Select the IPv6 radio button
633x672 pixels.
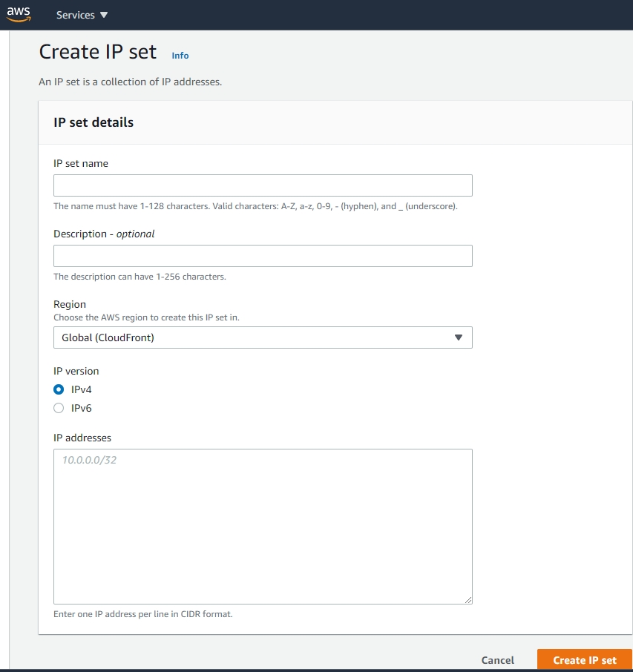coord(59,408)
